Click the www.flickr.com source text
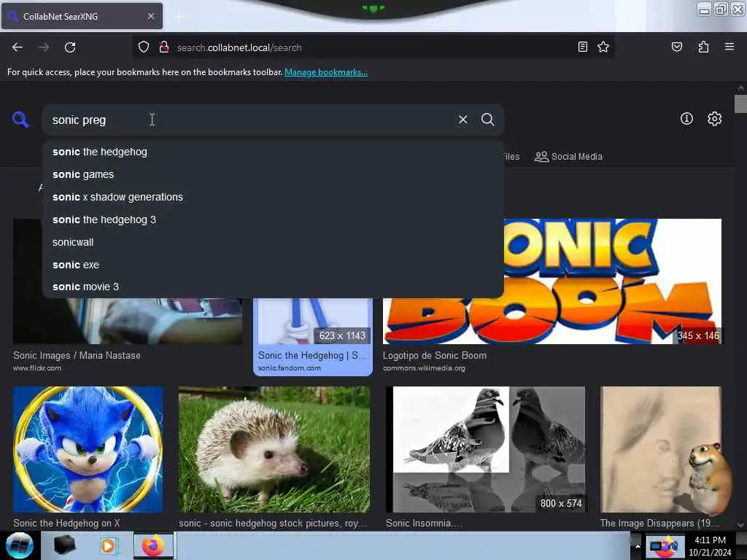Image resolution: width=747 pixels, height=560 pixels. [37, 368]
